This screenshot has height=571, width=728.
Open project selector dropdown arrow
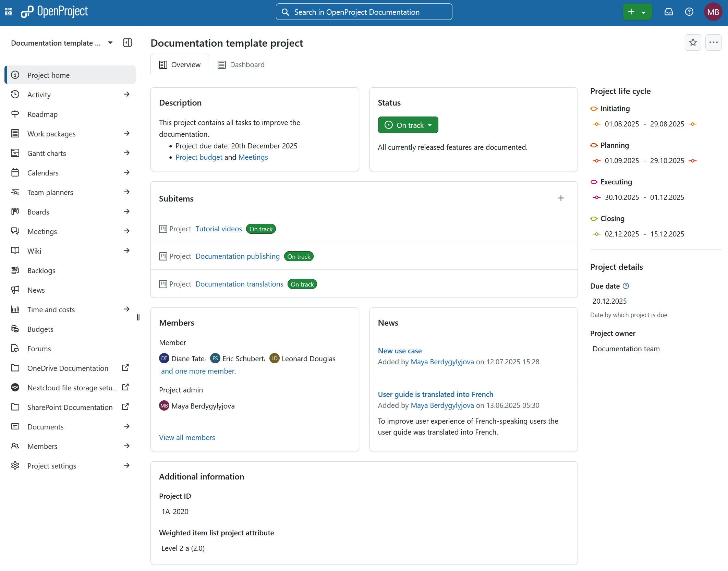pyautogui.click(x=110, y=43)
